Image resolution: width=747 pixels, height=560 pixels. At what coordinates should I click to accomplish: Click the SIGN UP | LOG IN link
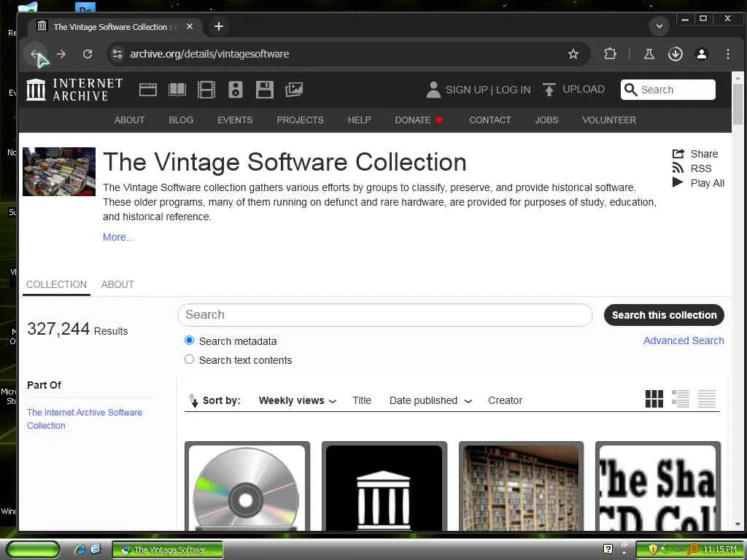click(488, 90)
